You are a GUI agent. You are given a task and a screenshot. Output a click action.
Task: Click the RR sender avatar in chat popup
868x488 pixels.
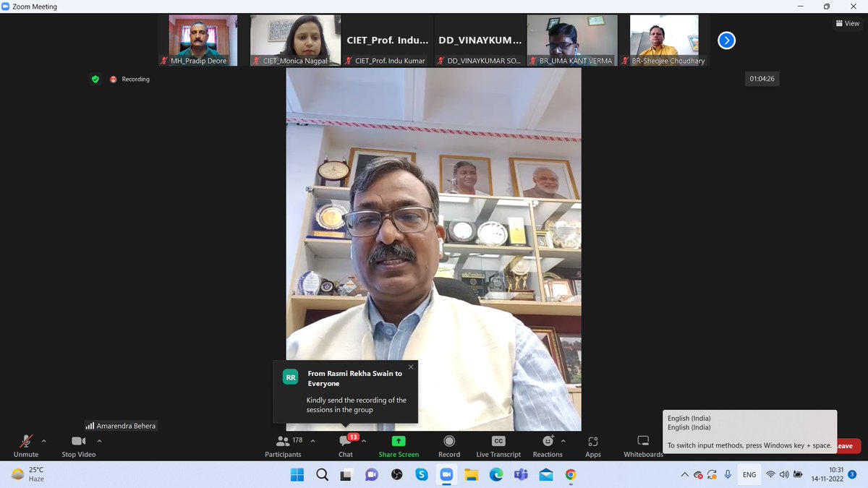click(291, 377)
